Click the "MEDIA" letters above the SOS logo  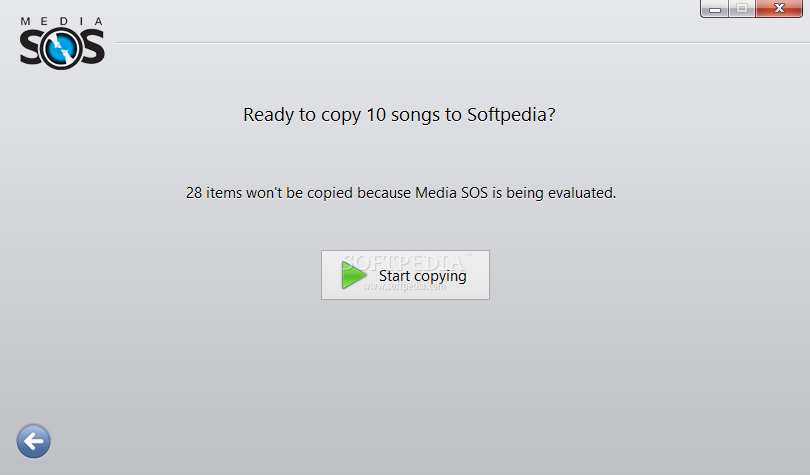coord(62,21)
